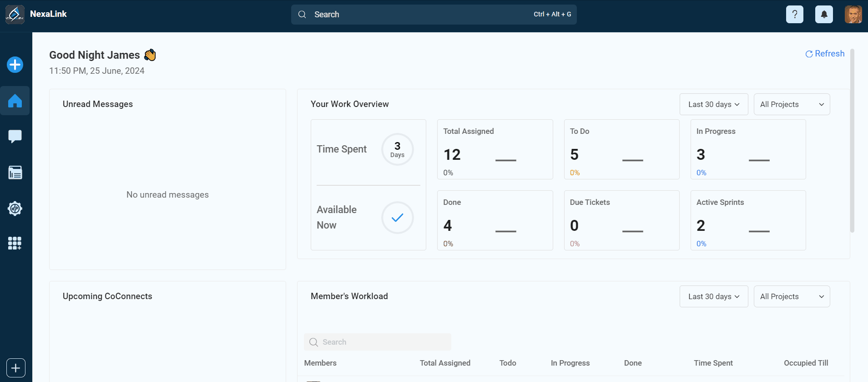This screenshot has height=382, width=868.
Task: Open Member's Workload All Projects dropdown
Action: point(792,296)
